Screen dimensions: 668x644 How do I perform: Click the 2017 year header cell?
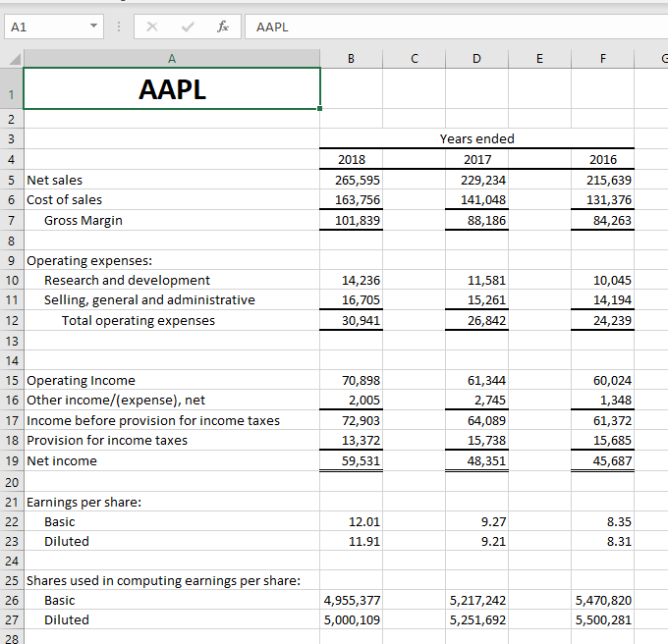[476, 159]
